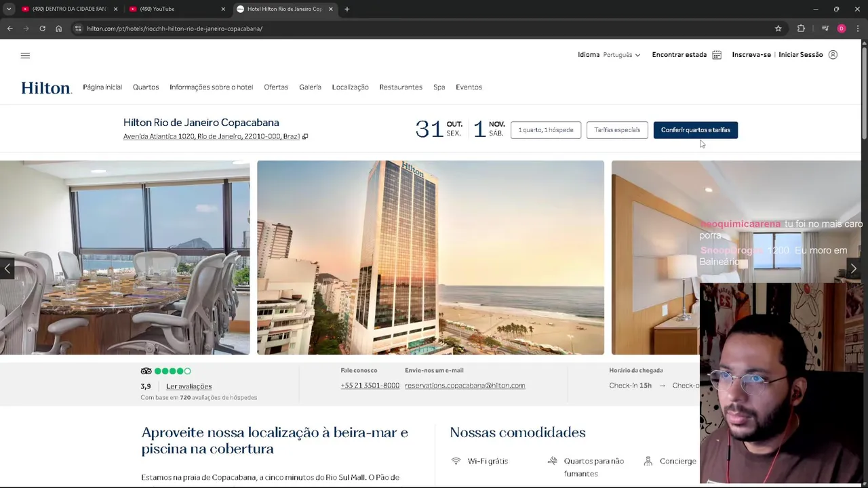Screen dimensions: 868x488
Task: Close the DENTRO DA CIDADE tab
Action: point(115,9)
